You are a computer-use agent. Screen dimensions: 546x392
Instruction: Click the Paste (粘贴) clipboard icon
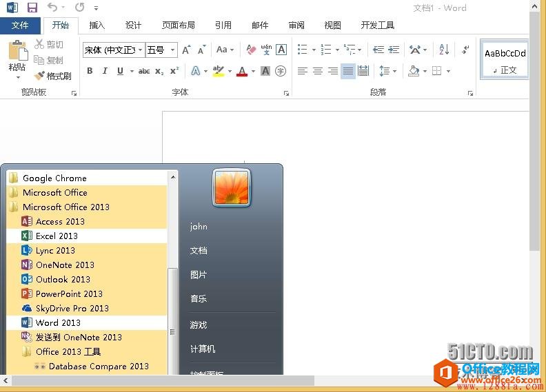[17, 53]
